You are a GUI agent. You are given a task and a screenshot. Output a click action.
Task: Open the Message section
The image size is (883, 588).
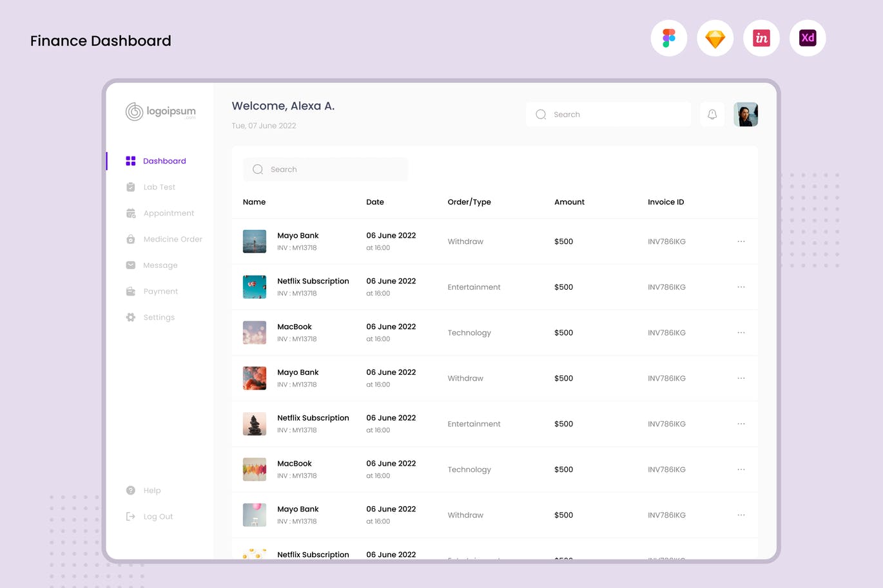pyautogui.click(x=160, y=265)
